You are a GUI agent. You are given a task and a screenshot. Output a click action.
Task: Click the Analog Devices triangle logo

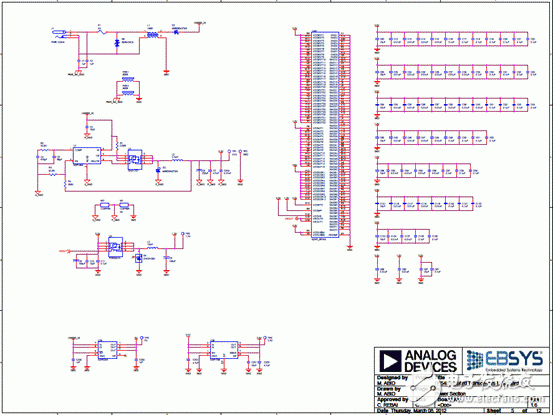(390, 361)
